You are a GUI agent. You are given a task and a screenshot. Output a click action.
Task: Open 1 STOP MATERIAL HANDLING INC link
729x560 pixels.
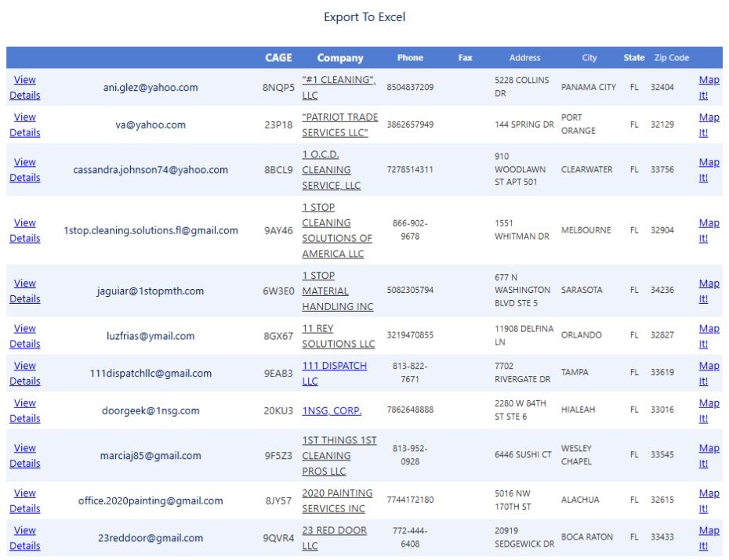(338, 291)
